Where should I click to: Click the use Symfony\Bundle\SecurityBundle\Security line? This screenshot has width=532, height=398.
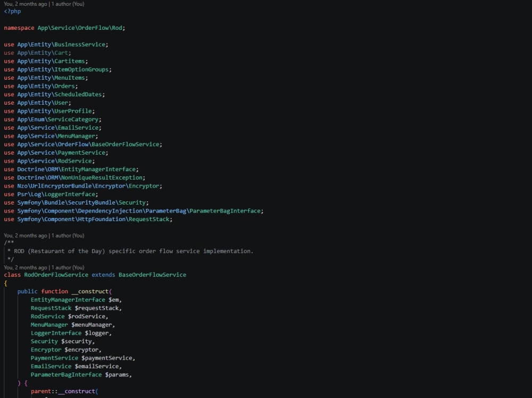76,202
